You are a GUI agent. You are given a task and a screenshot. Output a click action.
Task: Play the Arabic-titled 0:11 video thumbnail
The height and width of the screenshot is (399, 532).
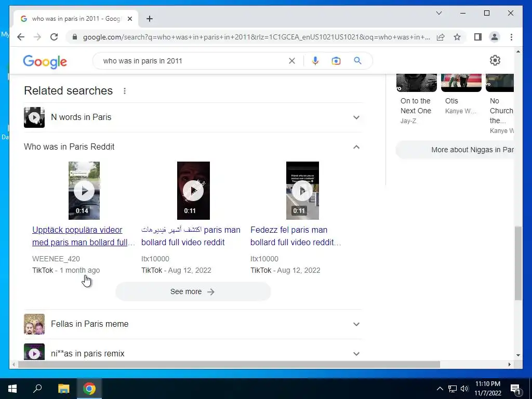tap(193, 191)
